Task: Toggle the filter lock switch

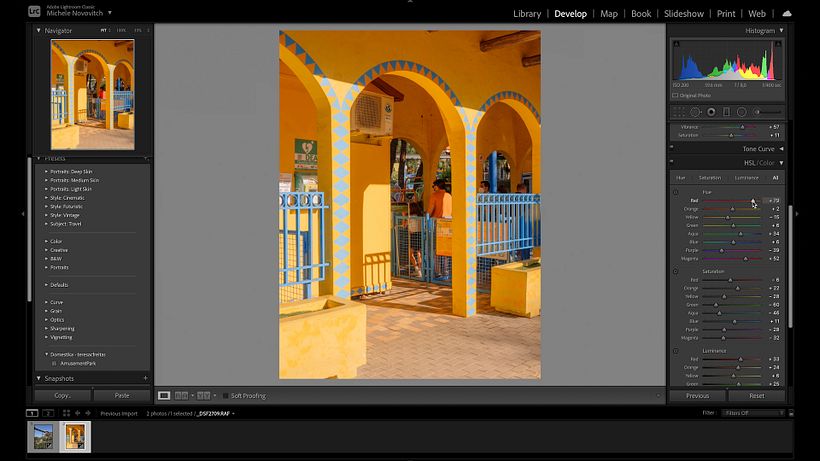Action: click(791, 413)
